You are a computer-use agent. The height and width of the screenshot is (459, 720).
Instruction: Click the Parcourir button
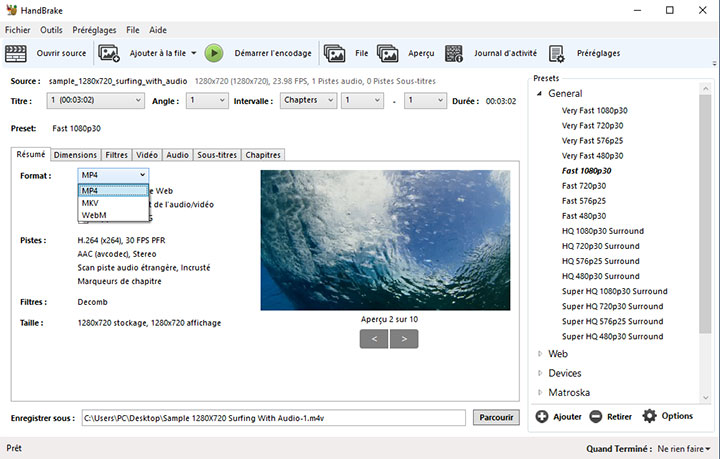pos(495,417)
